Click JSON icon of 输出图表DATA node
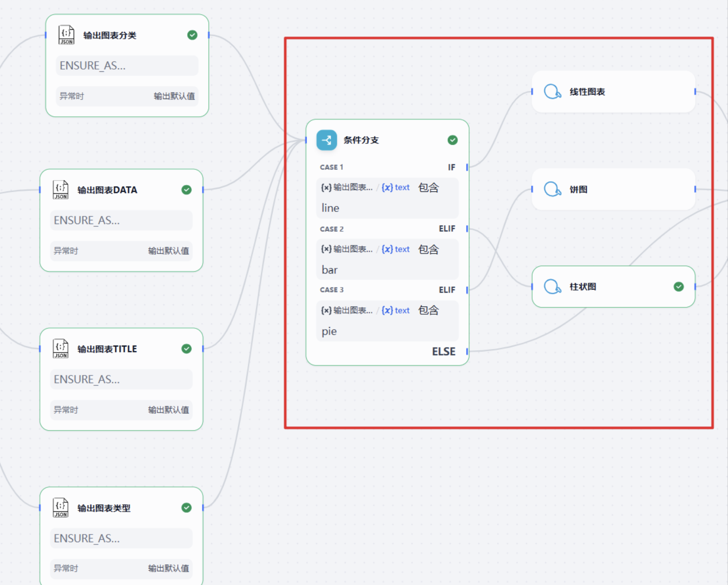Image resolution: width=728 pixels, height=585 pixels. (61, 189)
